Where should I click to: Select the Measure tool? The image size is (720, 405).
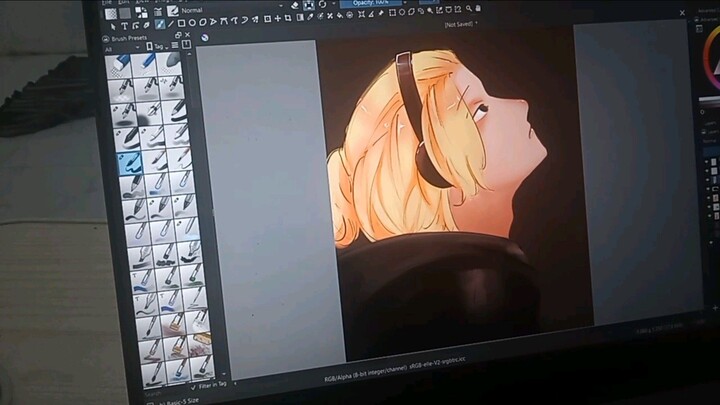tap(371, 14)
